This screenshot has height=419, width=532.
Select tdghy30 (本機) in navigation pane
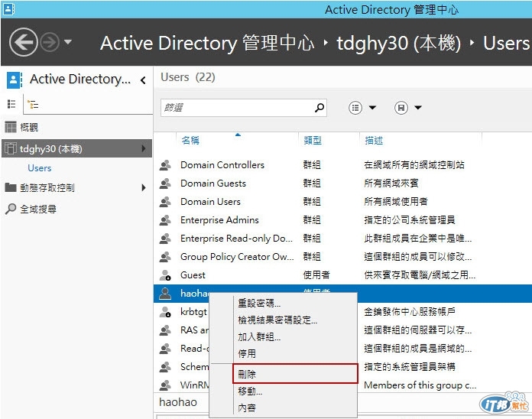coord(77,148)
